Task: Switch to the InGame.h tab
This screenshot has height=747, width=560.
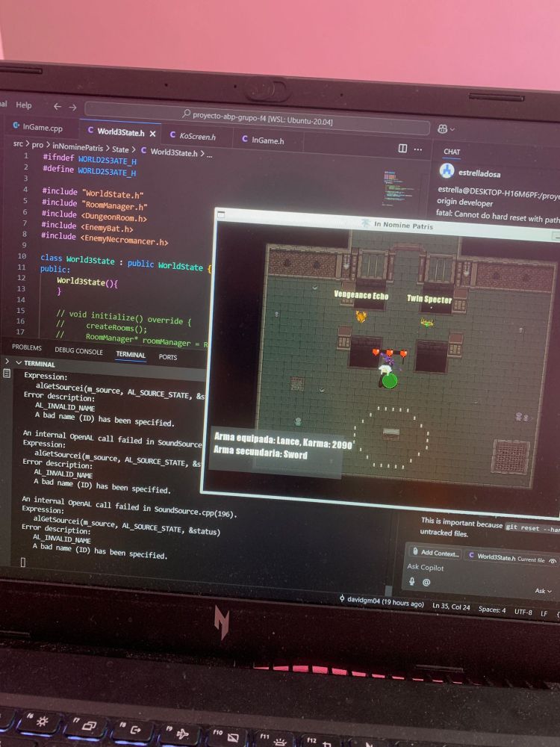Action: 268,140
